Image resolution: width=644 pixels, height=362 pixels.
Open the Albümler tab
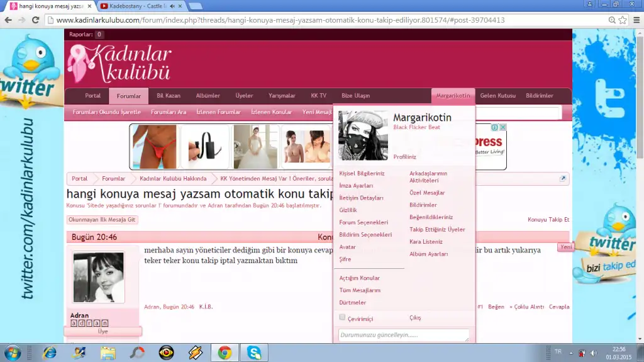208,96
